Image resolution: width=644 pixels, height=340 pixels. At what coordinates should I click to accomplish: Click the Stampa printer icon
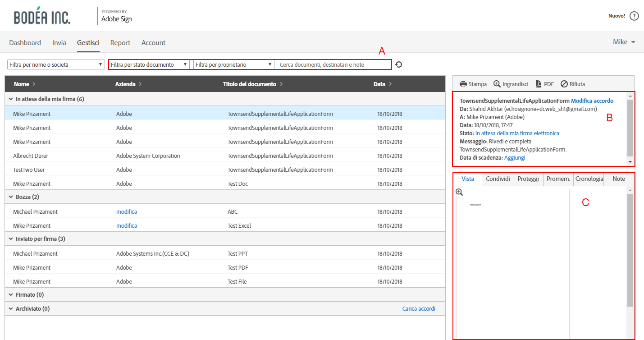pyautogui.click(x=463, y=84)
